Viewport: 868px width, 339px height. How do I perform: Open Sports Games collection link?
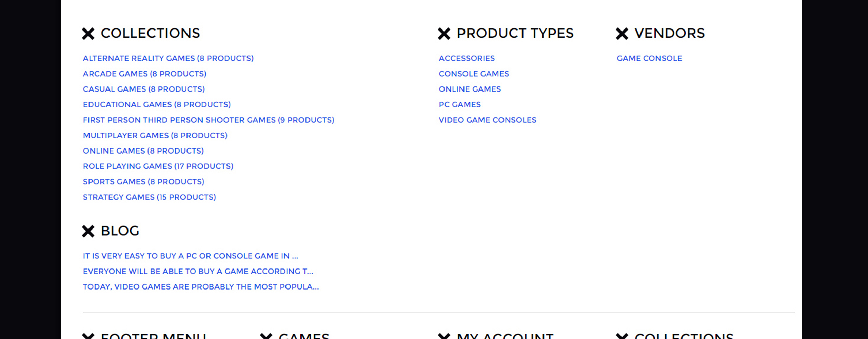[144, 182]
